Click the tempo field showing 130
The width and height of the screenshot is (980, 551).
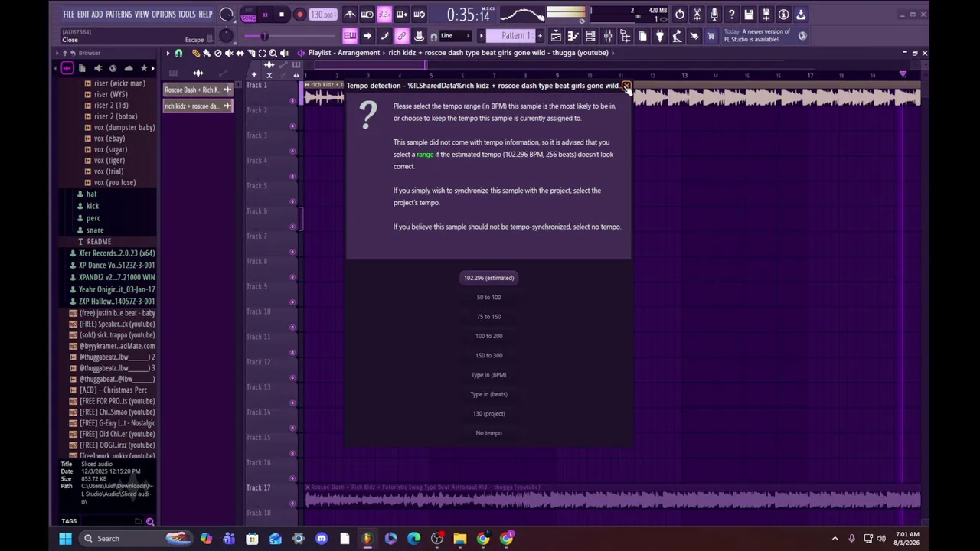click(322, 15)
